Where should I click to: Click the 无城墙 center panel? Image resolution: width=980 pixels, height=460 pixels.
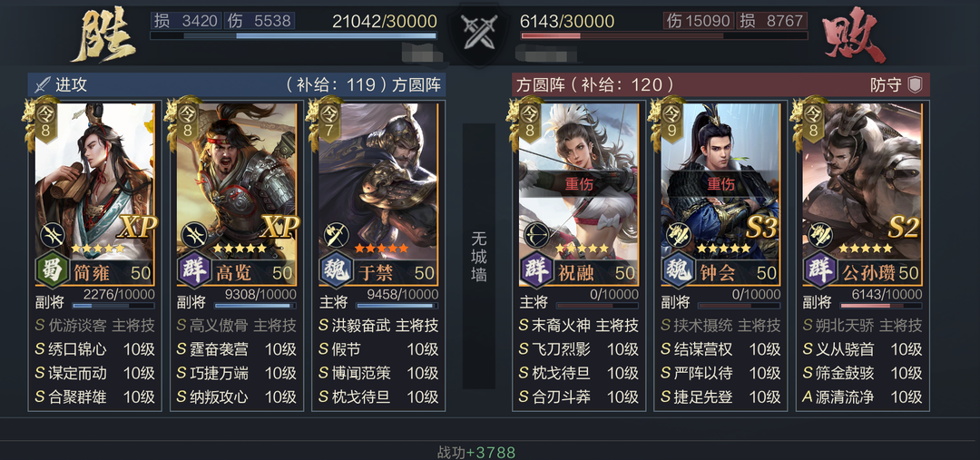(479, 256)
